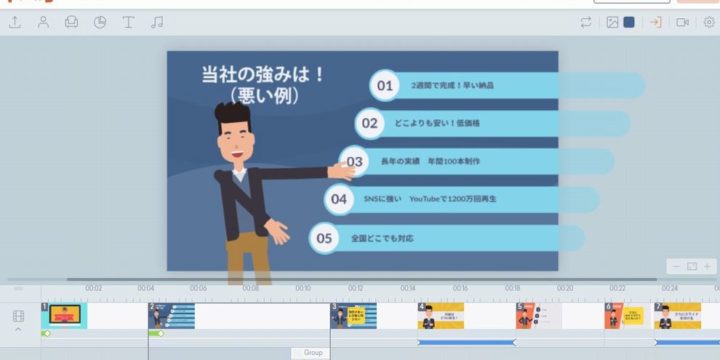This screenshot has width=720, height=360.
Task: Click the blue audio bar under scene 7
Action: pyautogui.click(x=687, y=343)
